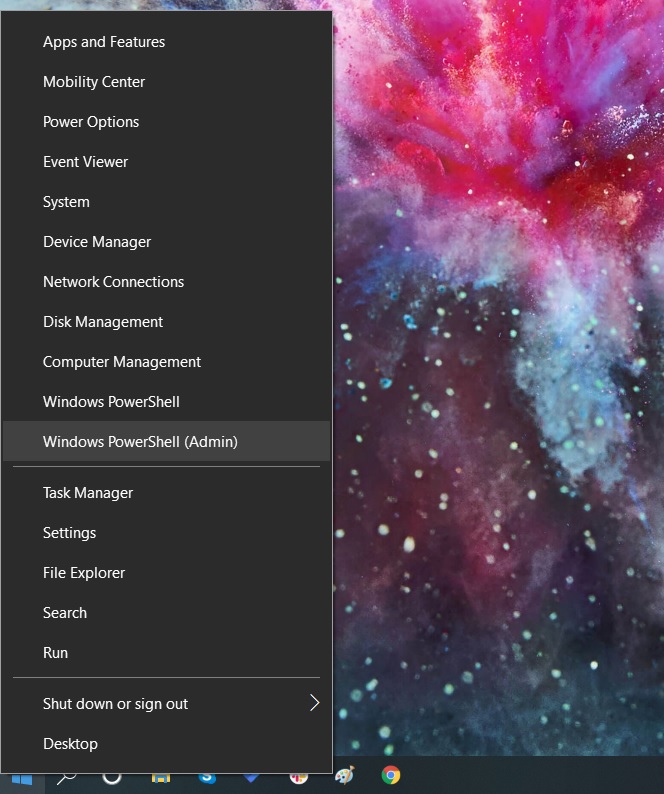Viewport: 664px width, 794px height.
Task: Choose Search in the menu
Action: pyautogui.click(x=166, y=613)
